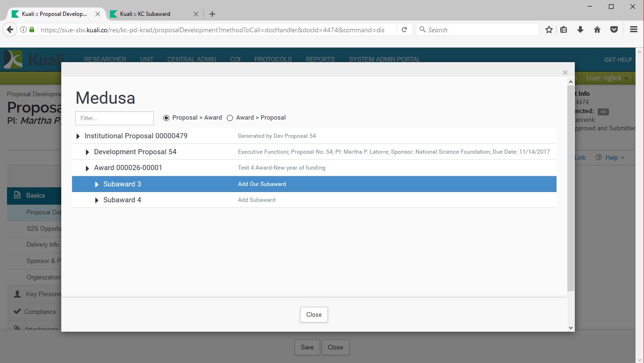Click the Firefox back arrow button

point(9,30)
